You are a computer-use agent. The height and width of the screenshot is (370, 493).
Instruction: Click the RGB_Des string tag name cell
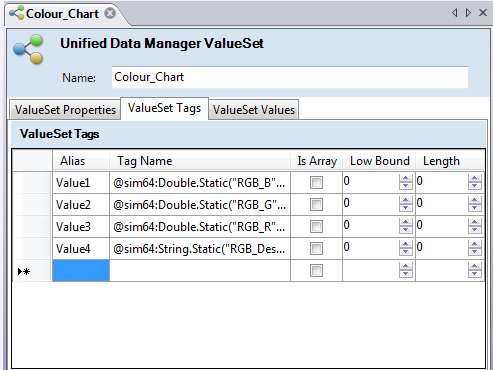(200, 248)
